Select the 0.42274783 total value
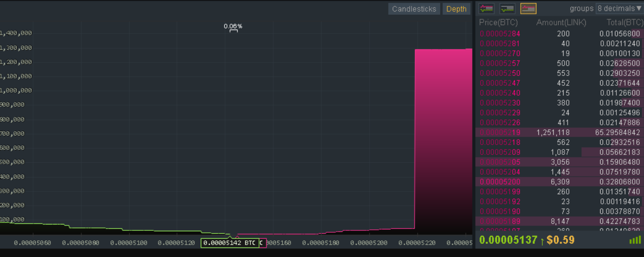Image resolution: width=644 pixels, height=257 pixels. coord(620,221)
